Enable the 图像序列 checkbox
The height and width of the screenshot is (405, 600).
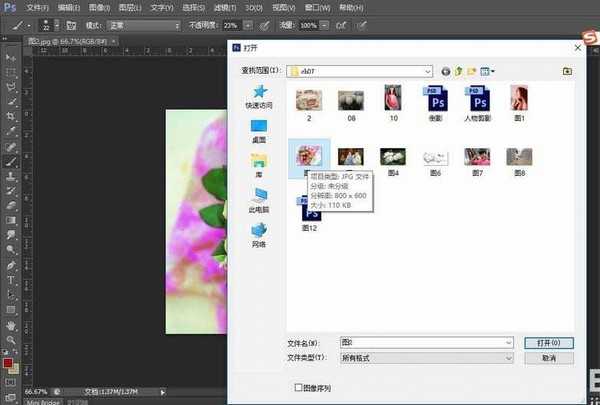pos(298,387)
